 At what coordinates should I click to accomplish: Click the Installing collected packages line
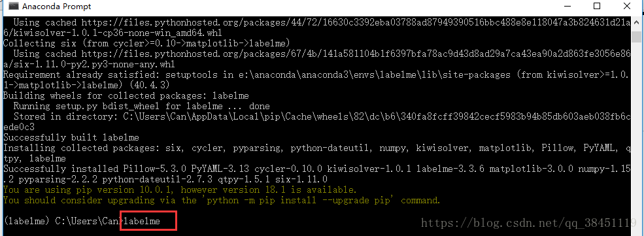[316, 153]
